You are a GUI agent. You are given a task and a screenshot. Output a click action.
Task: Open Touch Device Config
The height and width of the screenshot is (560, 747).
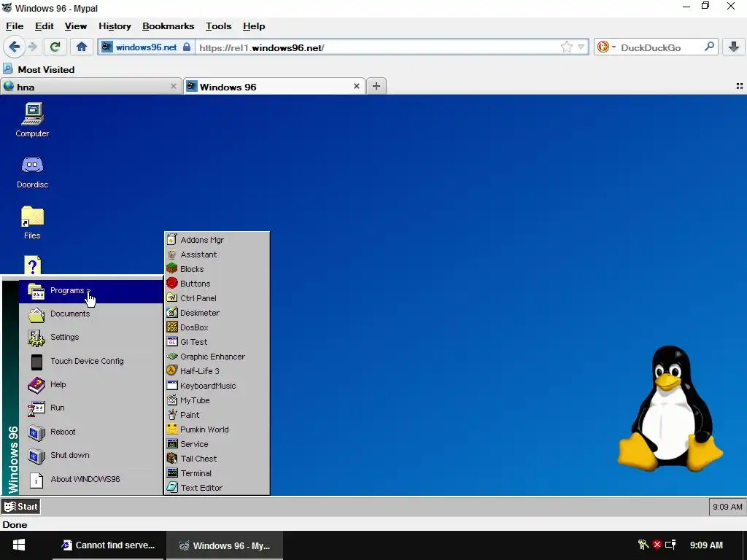click(x=91, y=362)
